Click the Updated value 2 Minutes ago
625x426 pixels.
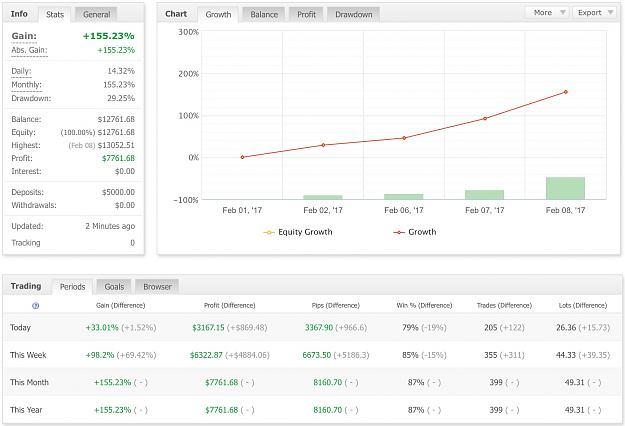[x=110, y=226]
